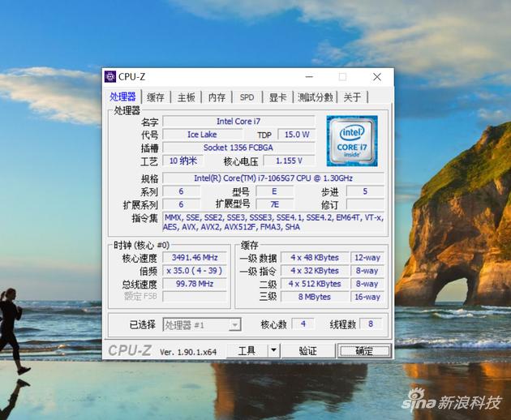511x420 pixels.
Task: Expand the 工具 dropdown arrow
Action: [x=274, y=350]
